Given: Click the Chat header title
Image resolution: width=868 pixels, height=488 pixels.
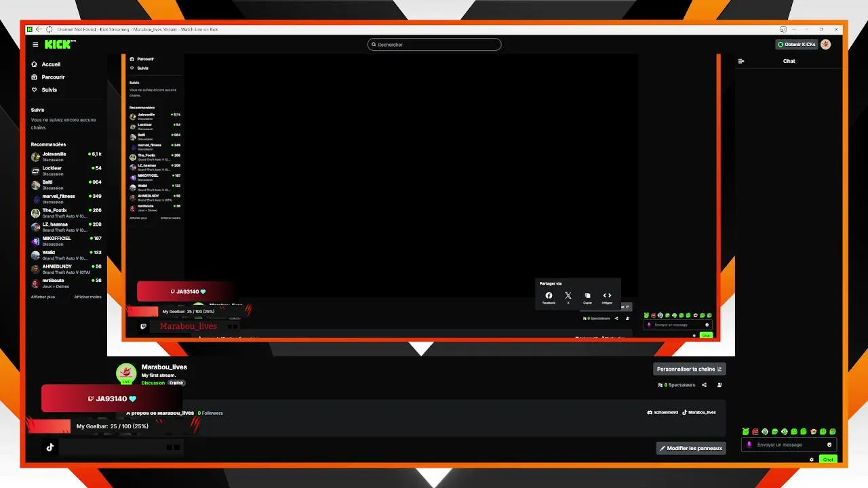Looking at the screenshot, I should [x=789, y=61].
